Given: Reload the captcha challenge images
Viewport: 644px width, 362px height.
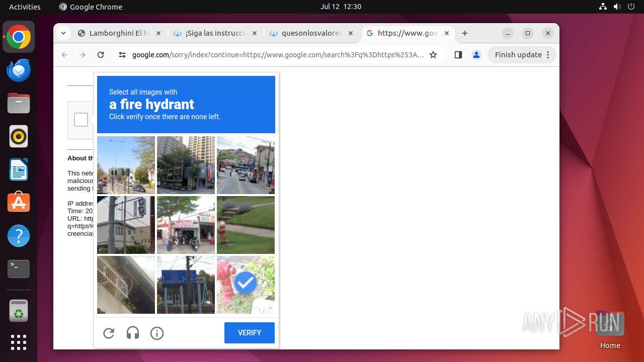Looking at the screenshot, I should tap(109, 333).
